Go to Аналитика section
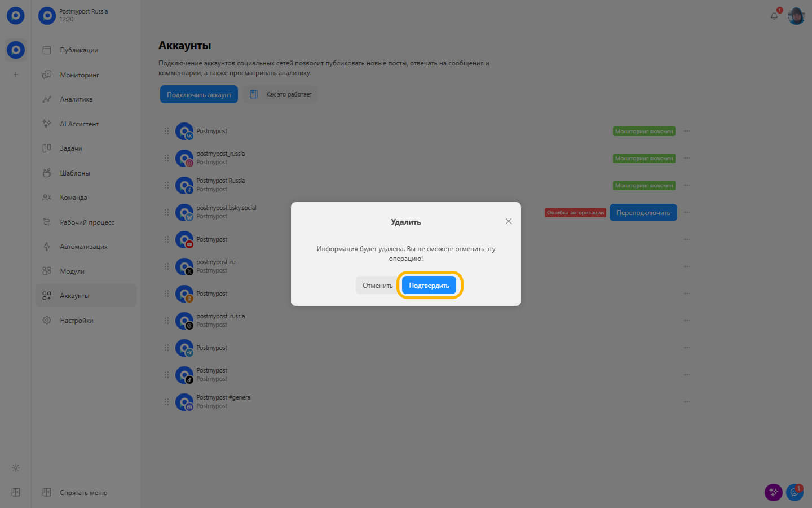This screenshot has height=508, width=812. tap(76, 99)
